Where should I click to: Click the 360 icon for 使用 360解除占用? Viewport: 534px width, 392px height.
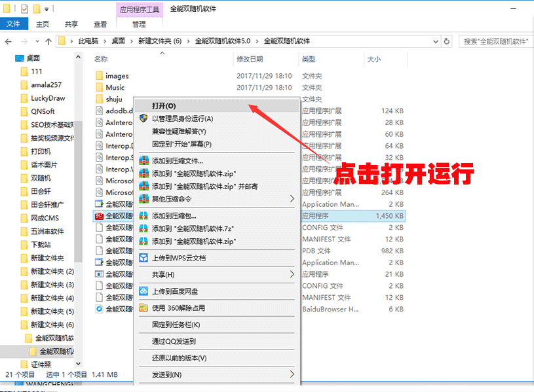click(x=143, y=308)
